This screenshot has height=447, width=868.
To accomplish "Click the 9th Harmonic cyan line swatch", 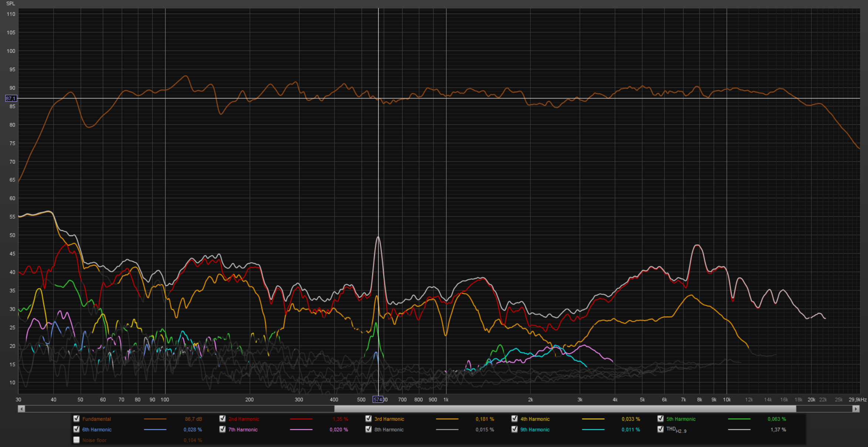I will pos(593,430).
